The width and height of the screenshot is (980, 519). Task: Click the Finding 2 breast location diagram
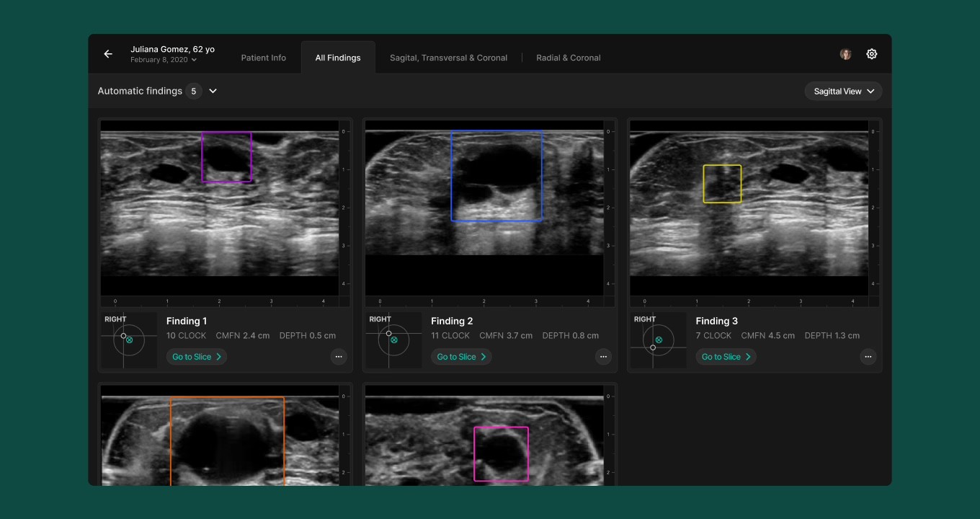point(393,340)
